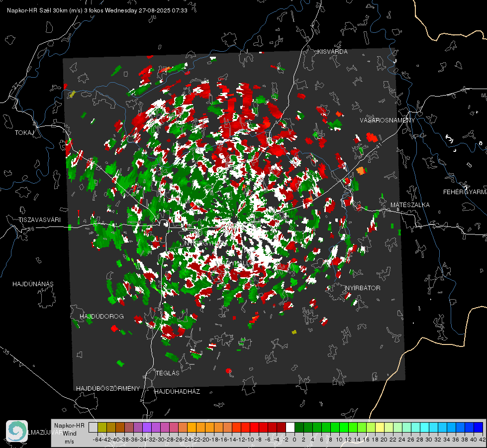This screenshot has width=487, height=448.
Task: Click the Napkor-HR legend title
Action: click(69, 426)
